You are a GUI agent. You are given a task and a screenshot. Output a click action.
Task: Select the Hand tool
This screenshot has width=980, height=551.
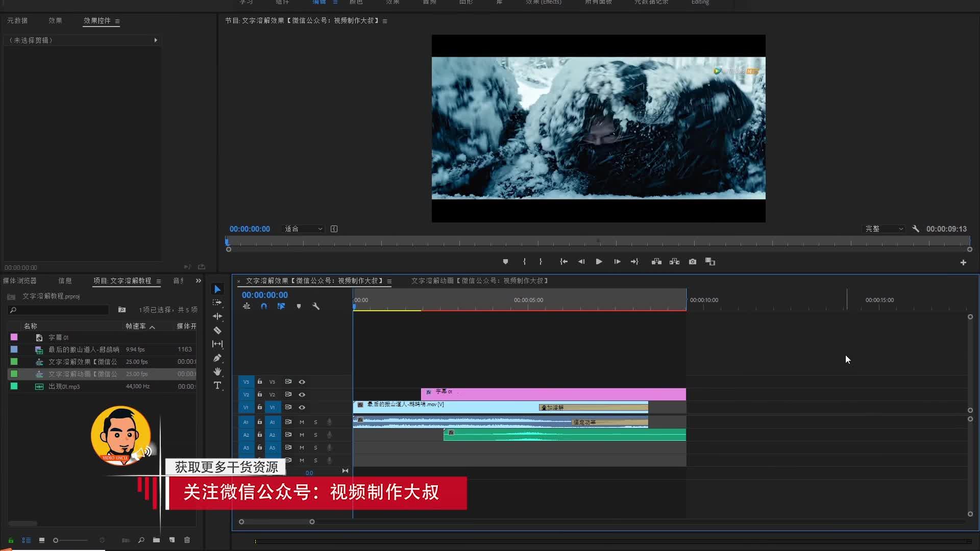pyautogui.click(x=217, y=371)
